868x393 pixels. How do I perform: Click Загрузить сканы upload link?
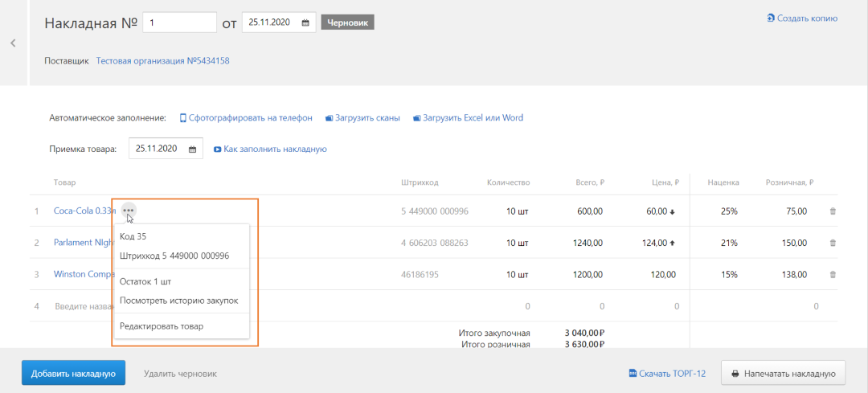362,118
